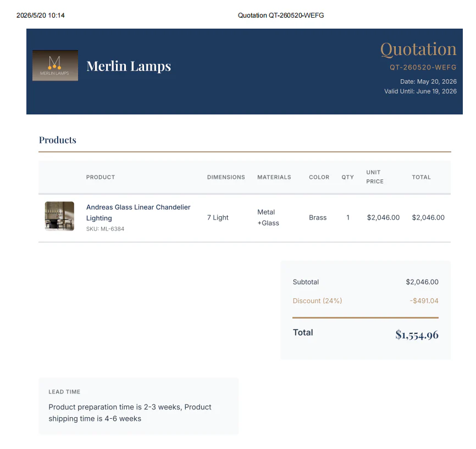The height and width of the screenshot is (449, 476).
Task: Click the print timestamp '2026/5/20 10:14'
Action: click(40, 15)
